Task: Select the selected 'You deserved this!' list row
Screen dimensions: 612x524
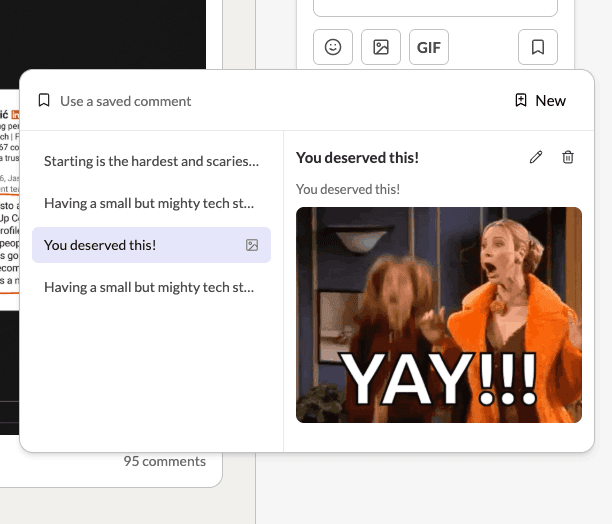Action: 151,245
